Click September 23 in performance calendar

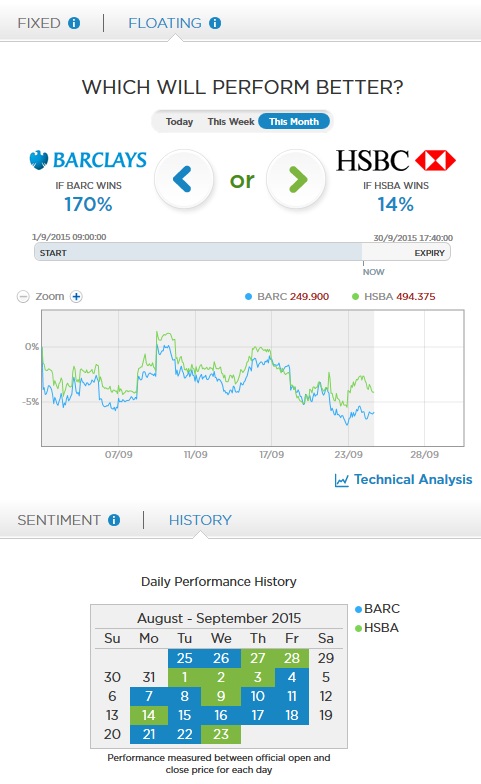tap(220, 734)
